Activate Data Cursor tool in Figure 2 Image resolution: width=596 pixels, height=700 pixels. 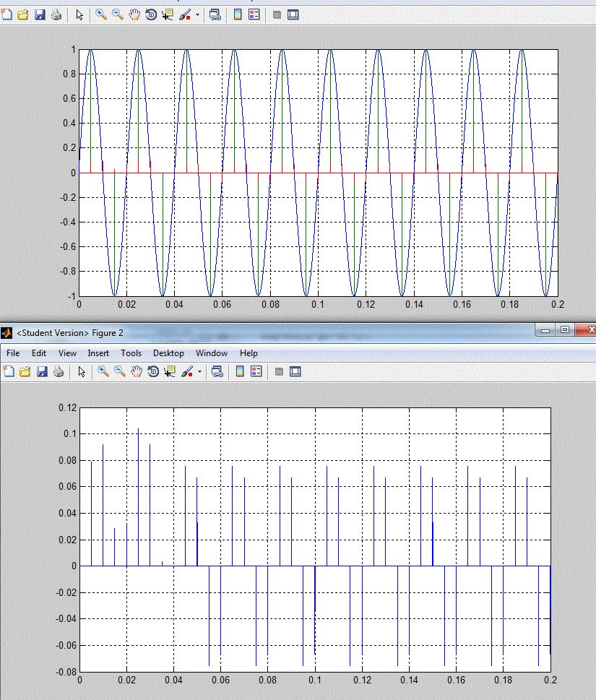(170, 371)
